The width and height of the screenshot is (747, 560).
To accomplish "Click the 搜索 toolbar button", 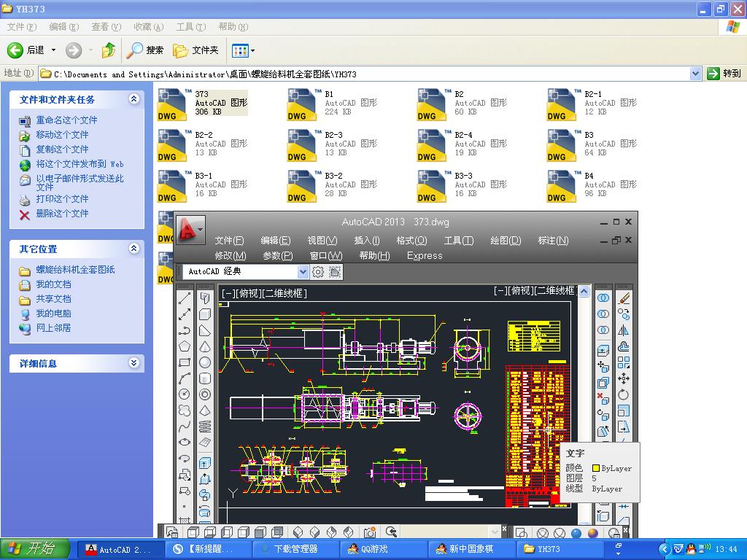I will pos(145,50).
